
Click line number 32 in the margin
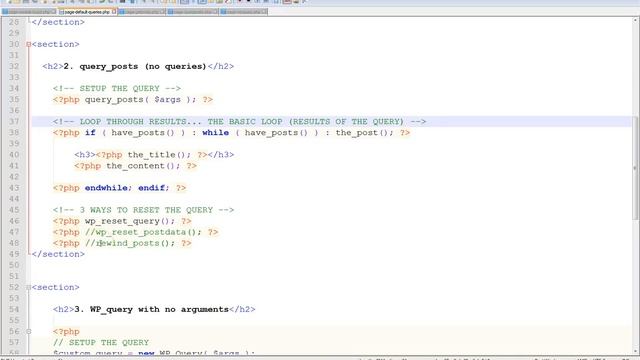click(14, 66)
